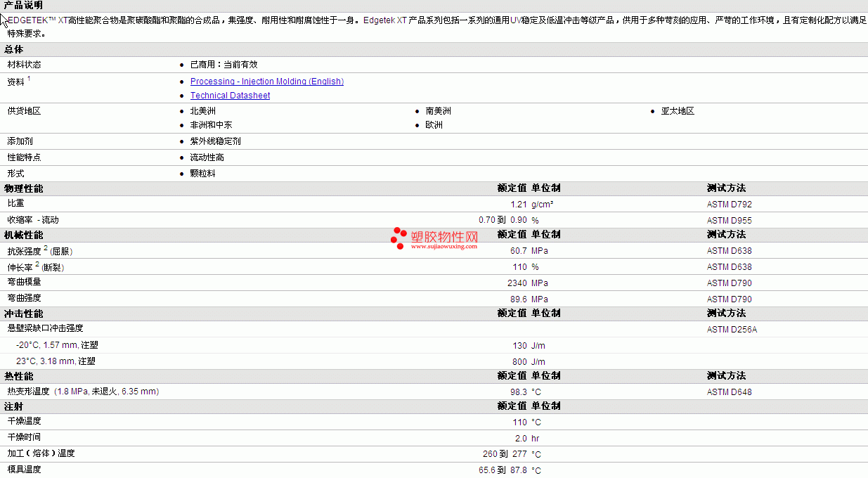Click ASTM D955 test method
The width and height of the screenshot is (868, 478).
tap(730, 221)
